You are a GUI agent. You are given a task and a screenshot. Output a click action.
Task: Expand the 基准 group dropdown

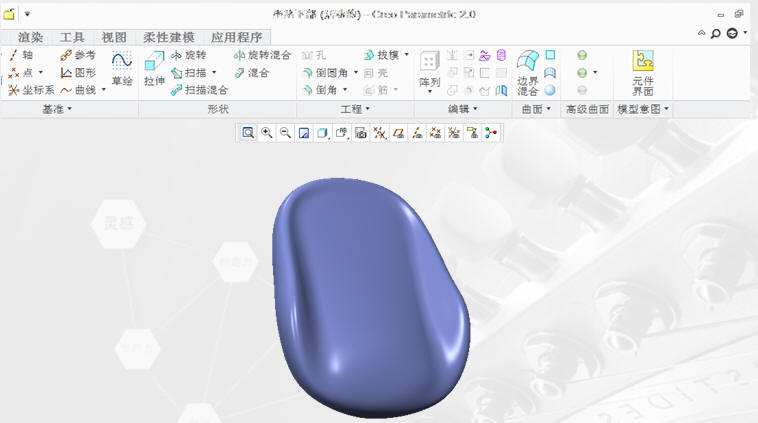[57, 109]
